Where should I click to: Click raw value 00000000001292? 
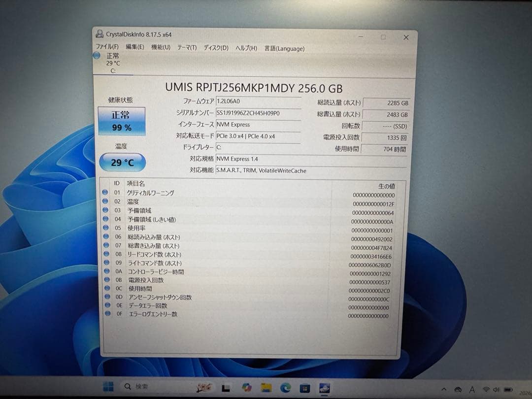370,274
